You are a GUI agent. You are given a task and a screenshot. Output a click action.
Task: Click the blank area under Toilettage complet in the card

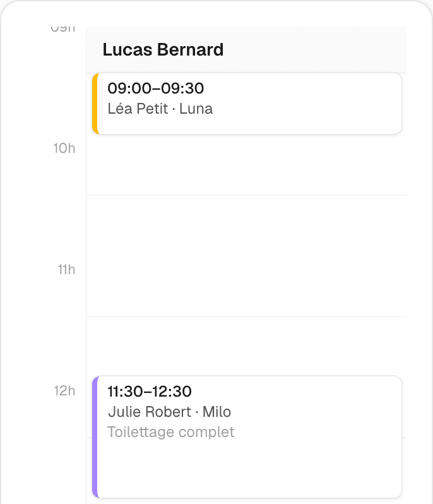pos(247,467)
